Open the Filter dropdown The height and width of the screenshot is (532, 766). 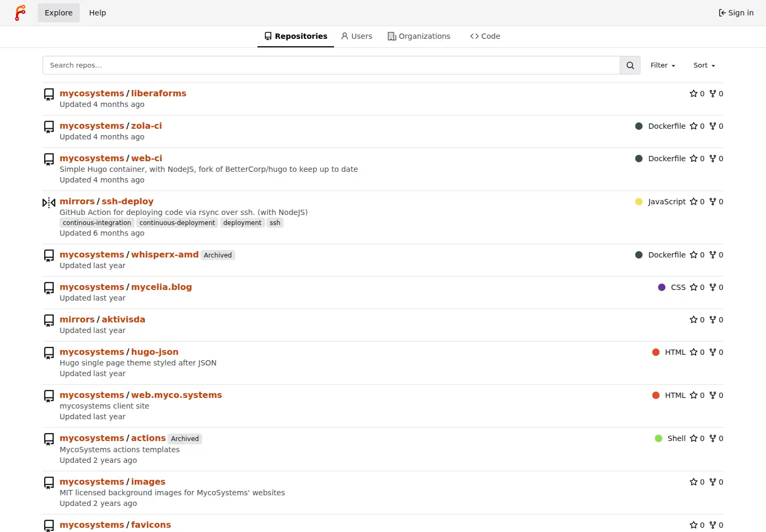(x=663, y=65)
